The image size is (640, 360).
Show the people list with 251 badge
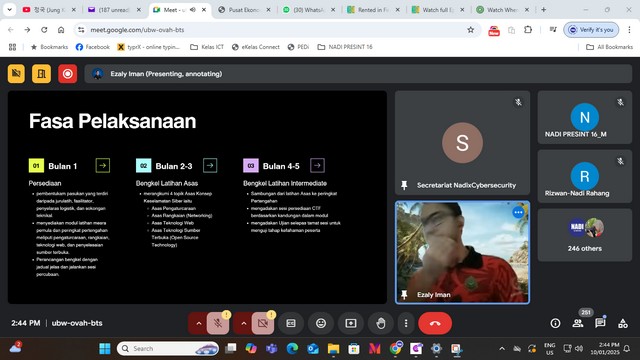578,323
